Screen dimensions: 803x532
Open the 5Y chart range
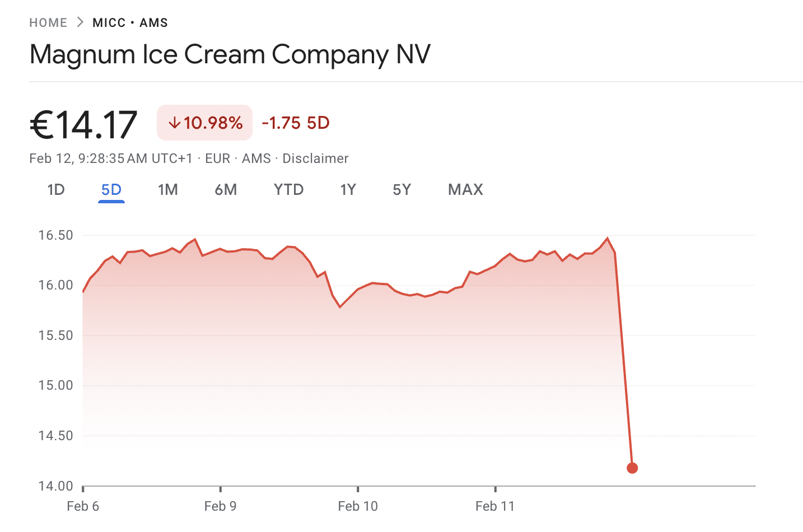tap(401, 190)
